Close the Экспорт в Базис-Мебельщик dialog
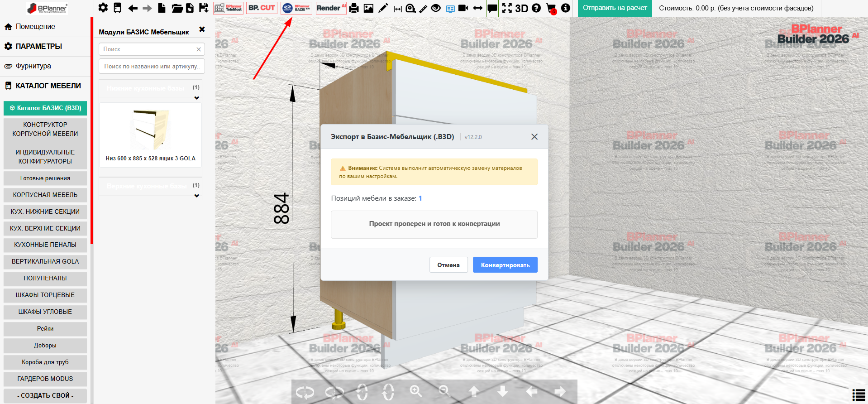Image resolution: width=868 pixels, height=404 pixels. coord(534,137)
